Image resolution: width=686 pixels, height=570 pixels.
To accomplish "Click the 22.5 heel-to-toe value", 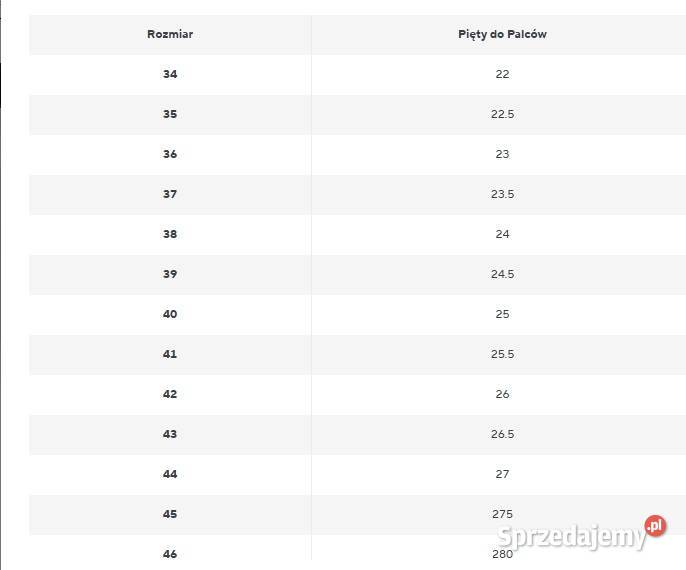I will point(502,114).
